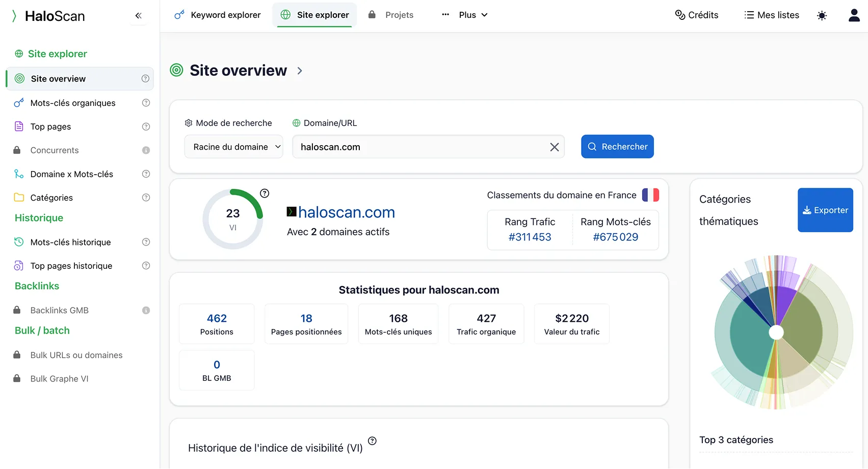Screen dimensions: 868x469
Task: Open Mots-clés historique in sidebar
Action: click(70, 242)
